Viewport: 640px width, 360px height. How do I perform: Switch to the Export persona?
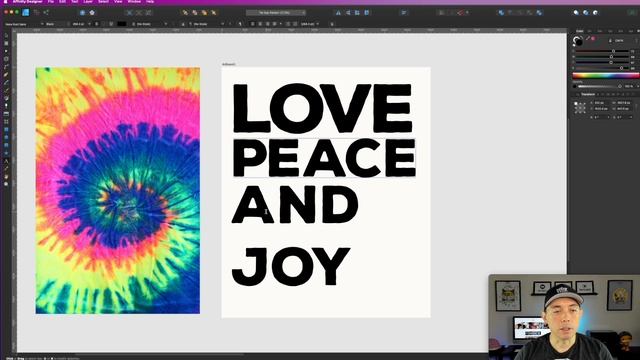tap(46, 13)
